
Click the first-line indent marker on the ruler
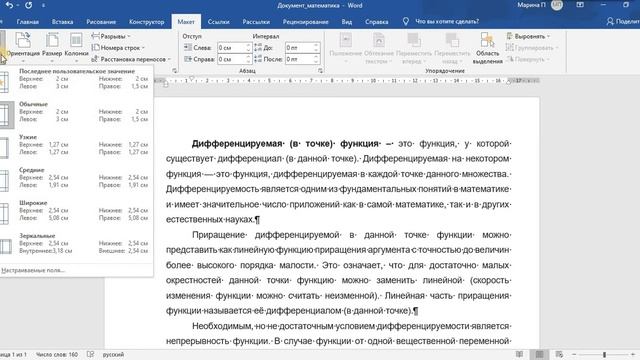pyautogui.click(x=191, y=78)
